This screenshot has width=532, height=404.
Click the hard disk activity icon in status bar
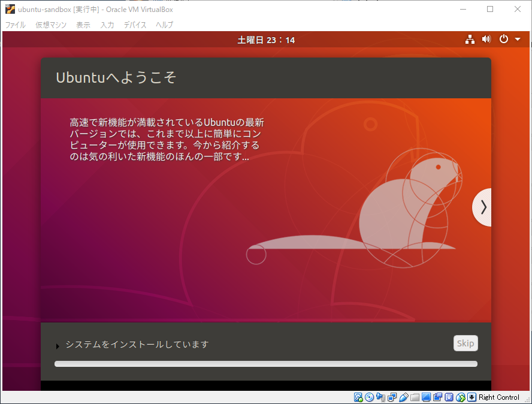[358, 397]
